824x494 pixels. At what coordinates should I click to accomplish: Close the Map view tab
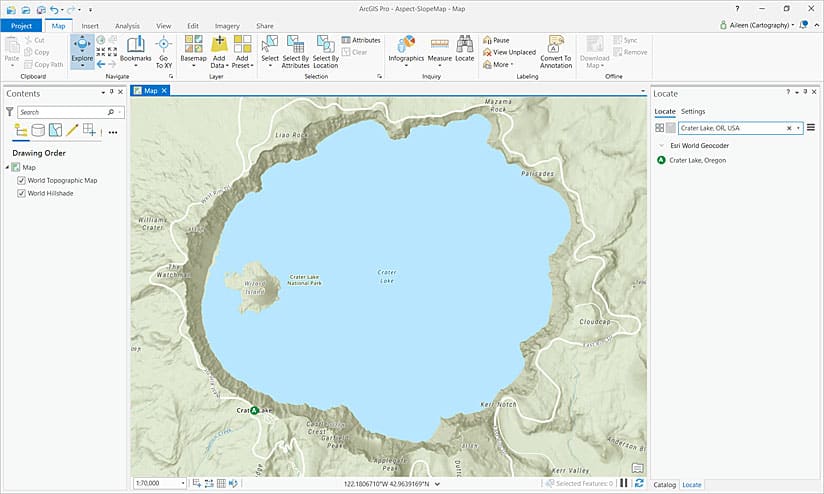[164, 90]
